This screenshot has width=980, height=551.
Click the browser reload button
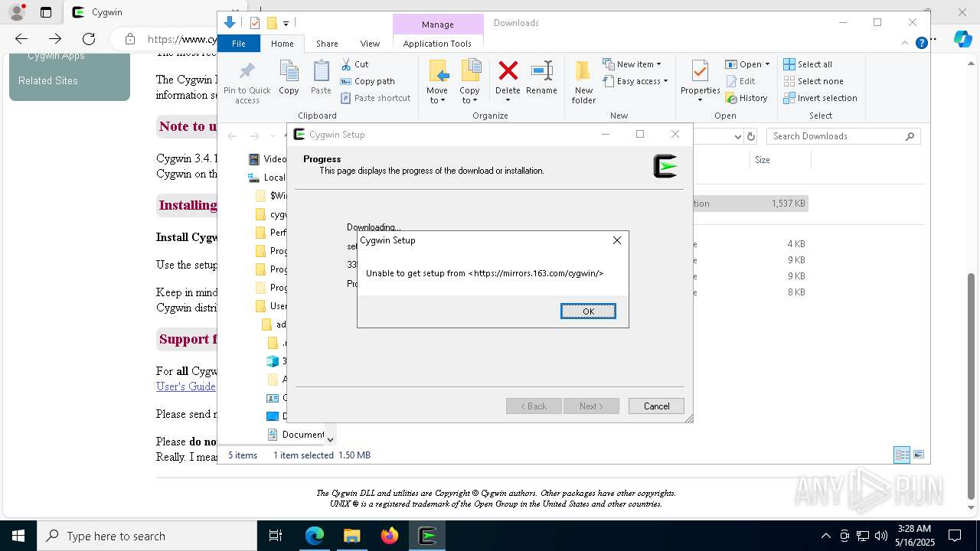(89, 39)
